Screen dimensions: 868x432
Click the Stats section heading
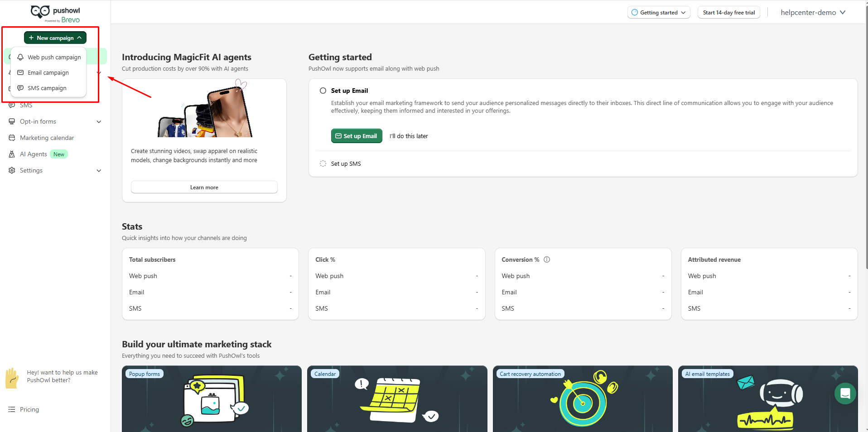pos(132,226)
